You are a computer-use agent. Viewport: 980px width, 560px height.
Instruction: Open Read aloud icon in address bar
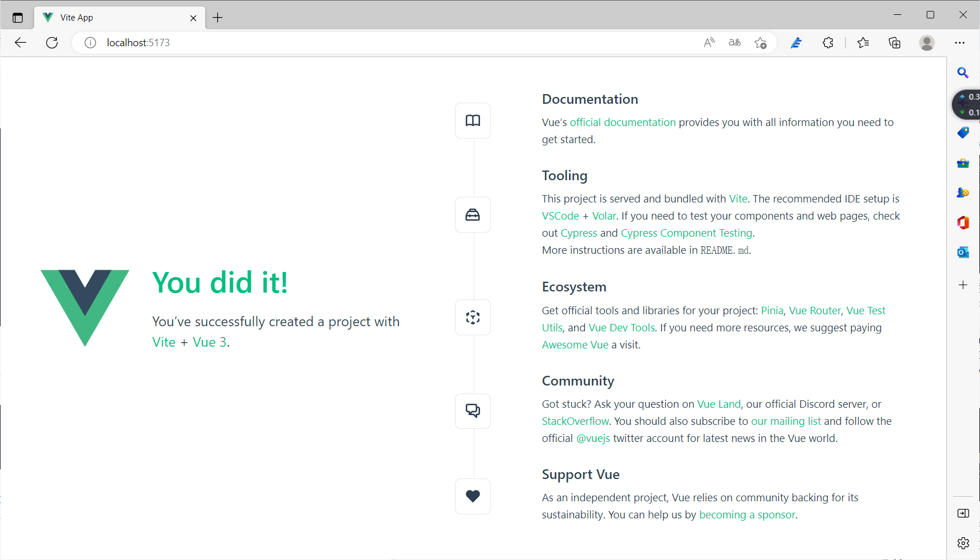(x=709, y=43)
